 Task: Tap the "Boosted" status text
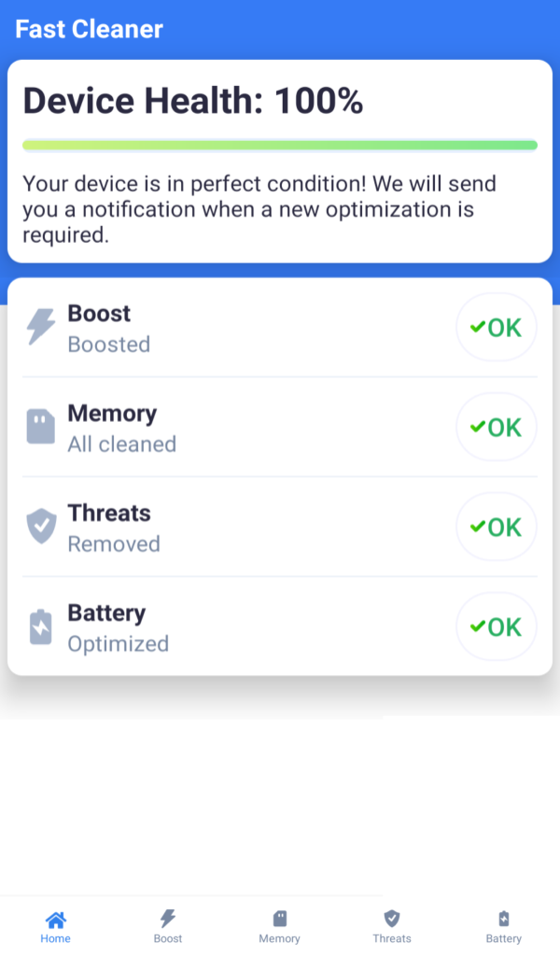(109, 344)
